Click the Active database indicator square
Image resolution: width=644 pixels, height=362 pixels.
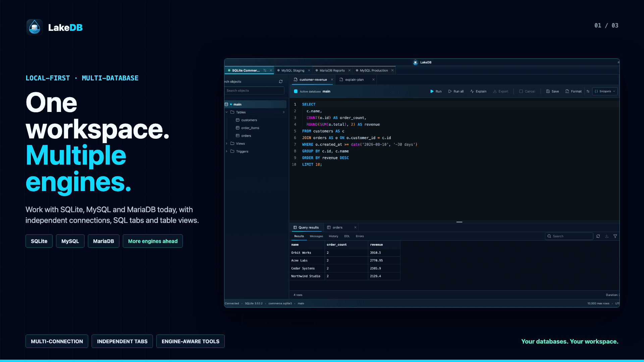[x=296, y=92]
